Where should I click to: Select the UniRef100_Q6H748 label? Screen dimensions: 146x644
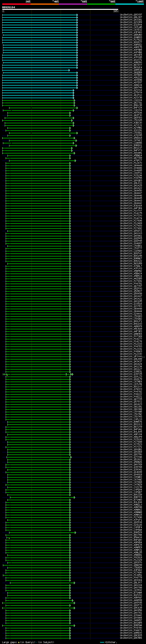pos(131,87)
